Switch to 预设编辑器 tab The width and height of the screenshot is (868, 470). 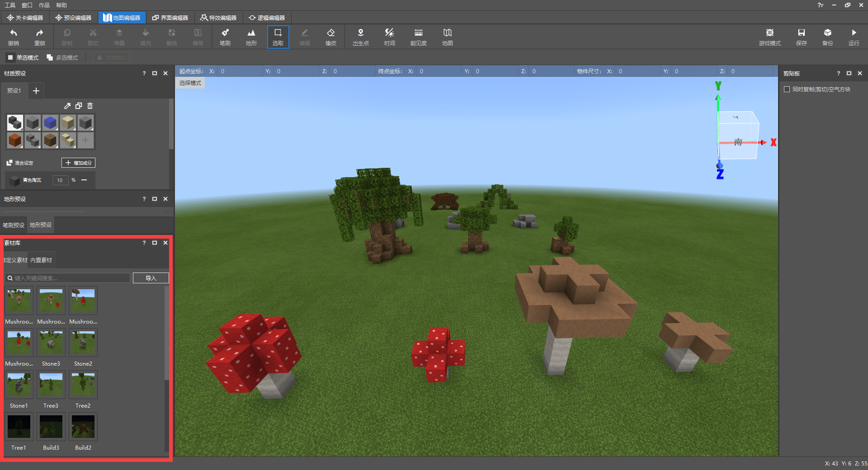(73, 18)
